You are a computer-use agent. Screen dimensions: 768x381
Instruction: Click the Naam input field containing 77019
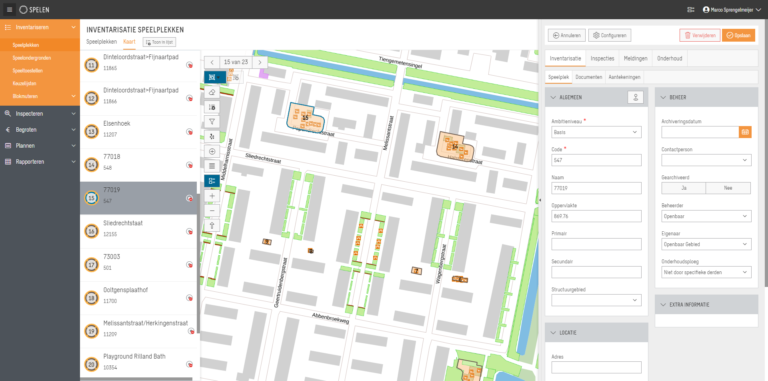pos(596,188)
